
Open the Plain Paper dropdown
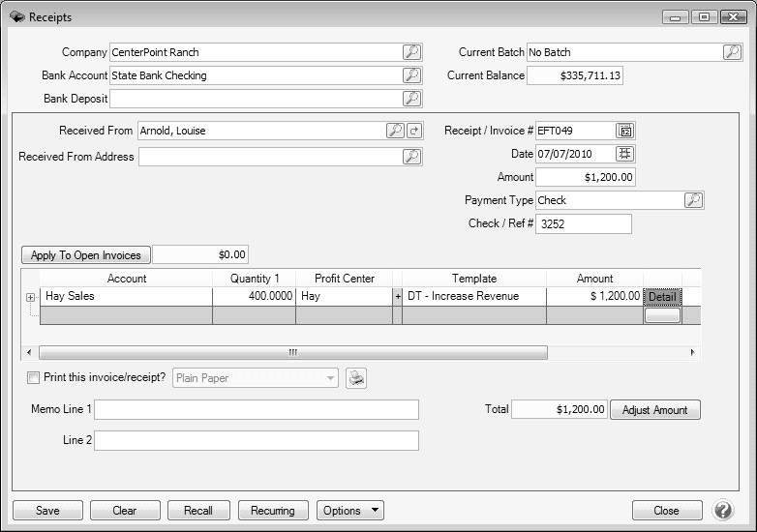331,378
